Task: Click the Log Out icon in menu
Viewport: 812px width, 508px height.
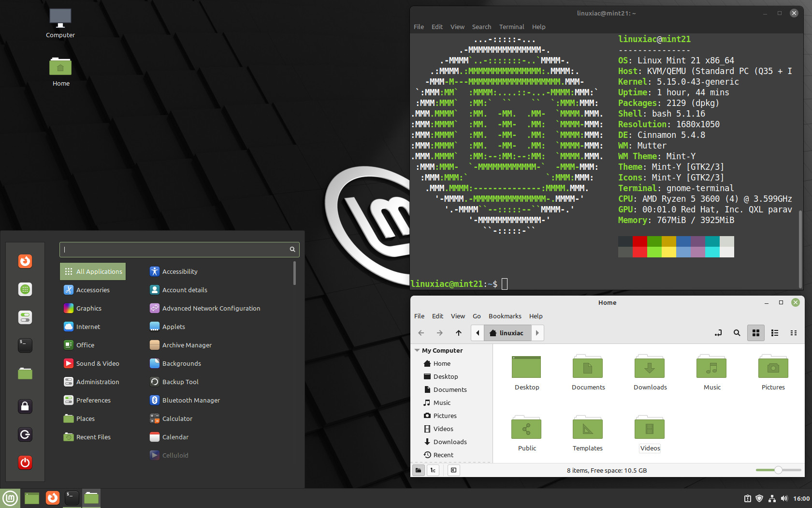Action: pos(25,434)
